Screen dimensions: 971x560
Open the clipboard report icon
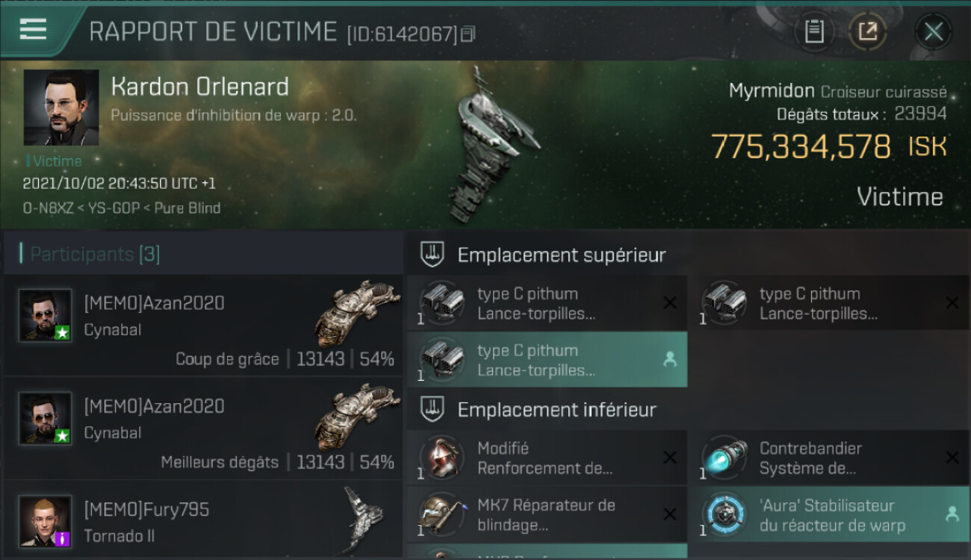pyautogui.click(x=813, y=31)
